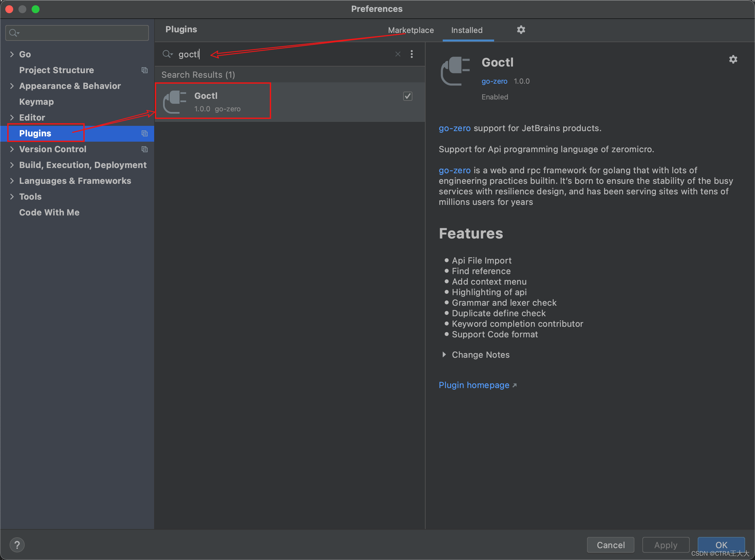Viewport: 755px width, 560px height.
Task: Expand Appearance & Behavior settings
Action: point(12,86)
